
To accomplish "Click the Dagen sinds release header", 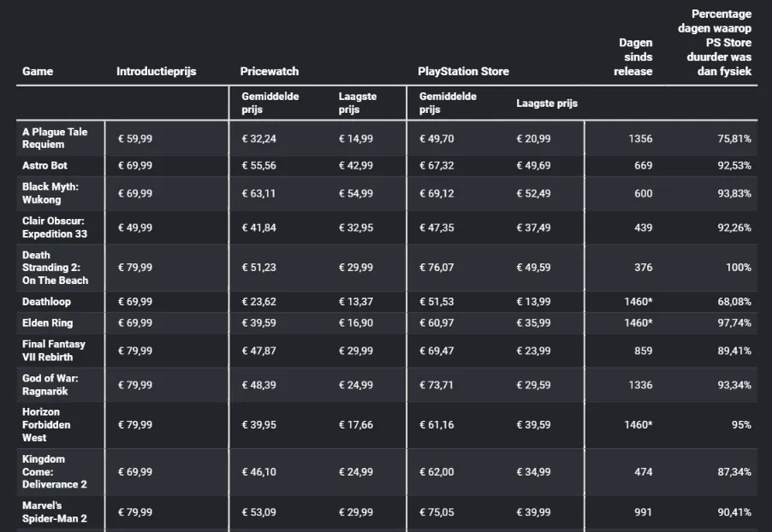I will point(633,57).
